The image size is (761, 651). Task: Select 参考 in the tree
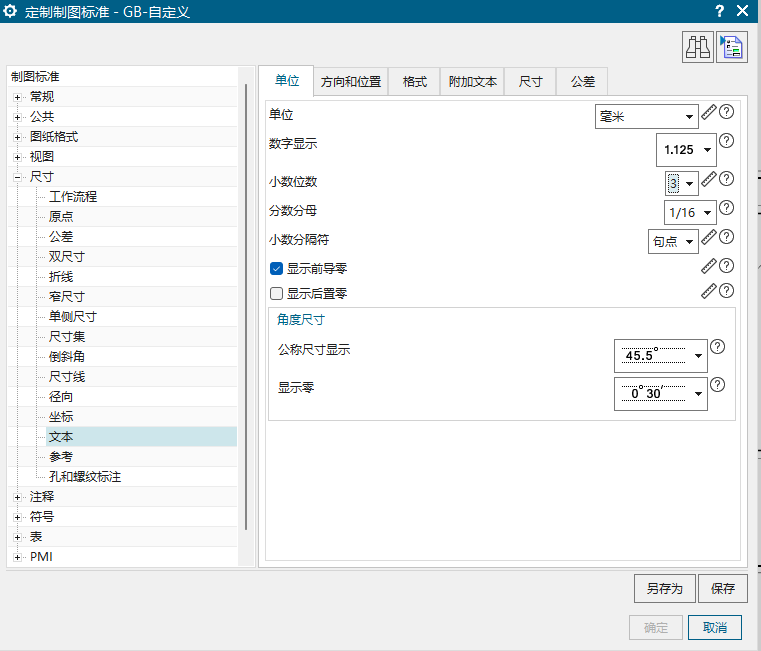tap(61, 457)
